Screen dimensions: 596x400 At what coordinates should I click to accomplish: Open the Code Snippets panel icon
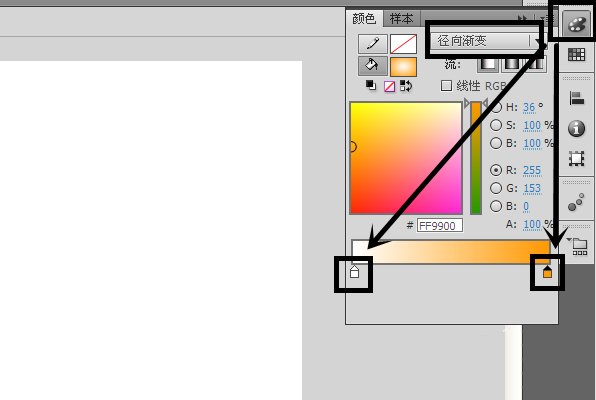[576, 202]
